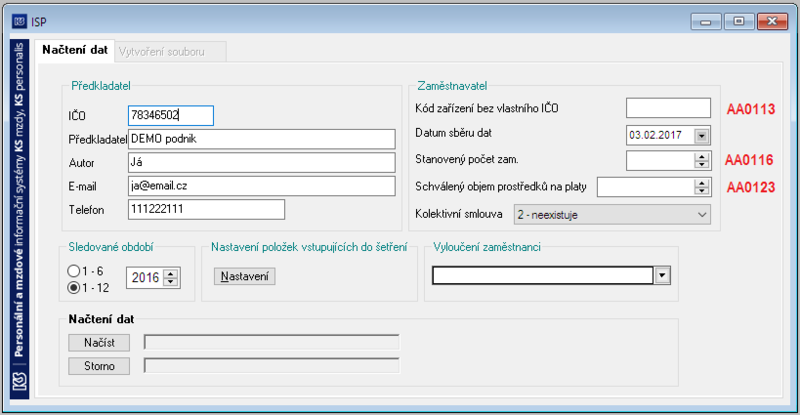Click the Předkladatel field with DEMO podnik
800x415 pixels.
(x=262, y=139)
